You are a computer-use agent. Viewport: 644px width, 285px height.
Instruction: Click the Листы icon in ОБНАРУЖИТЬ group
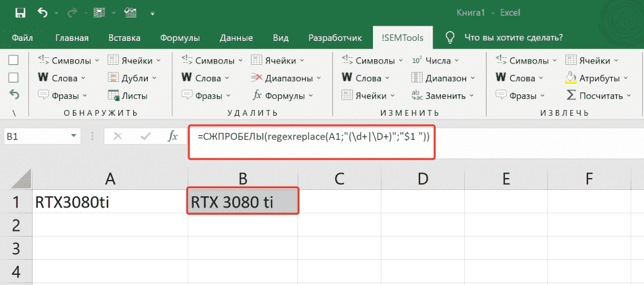(x=114, y=96)
